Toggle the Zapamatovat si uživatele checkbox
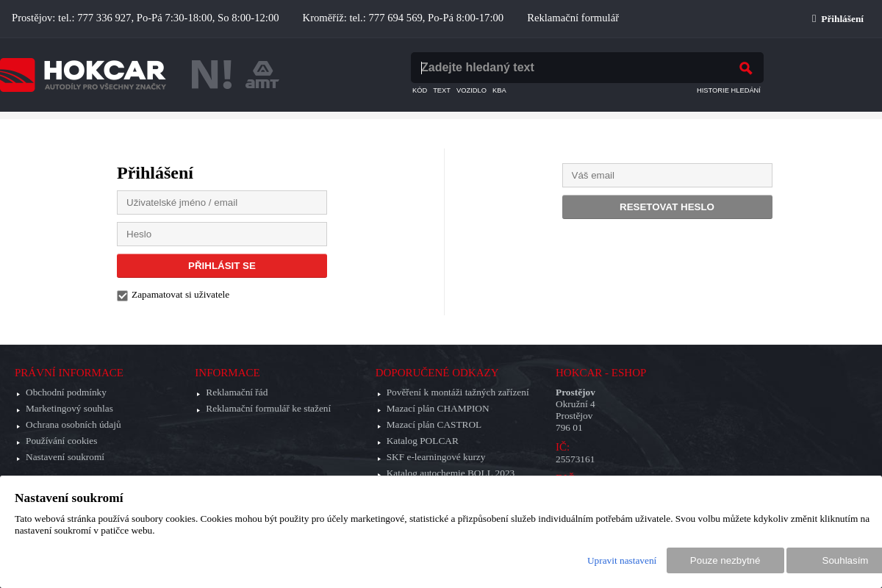 tap(123, 295)
